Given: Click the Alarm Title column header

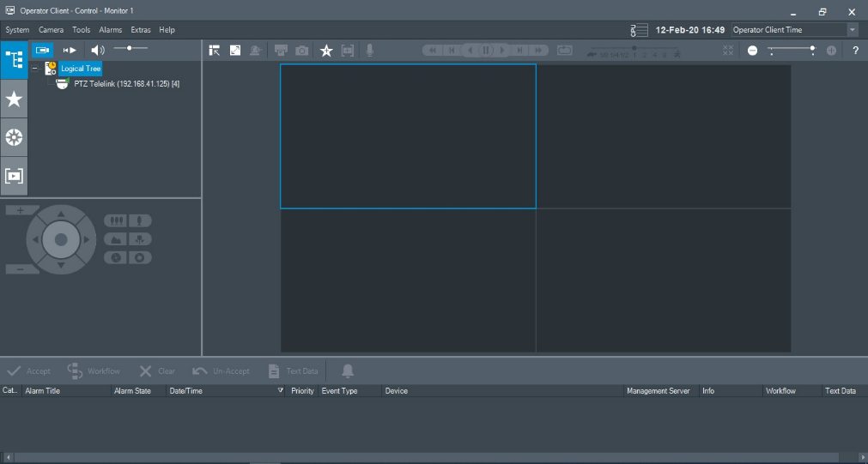Looking at the screenshot, I should click(x=43, y=391).
